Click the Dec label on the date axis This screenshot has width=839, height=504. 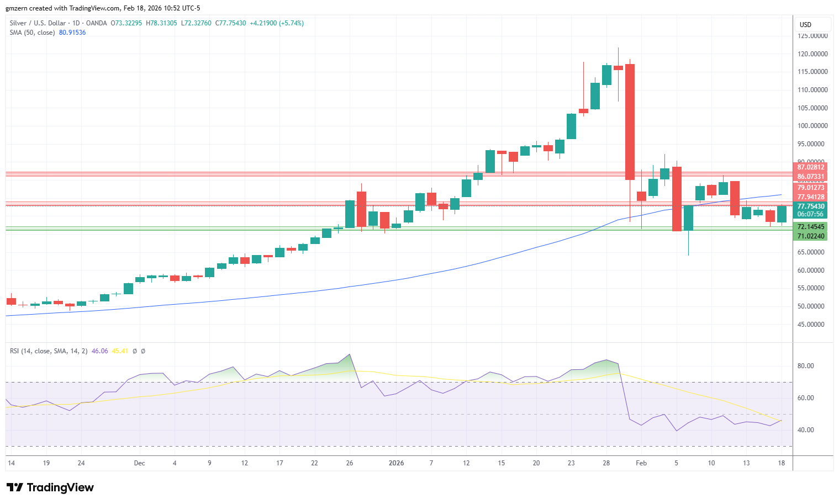[140, 463]
